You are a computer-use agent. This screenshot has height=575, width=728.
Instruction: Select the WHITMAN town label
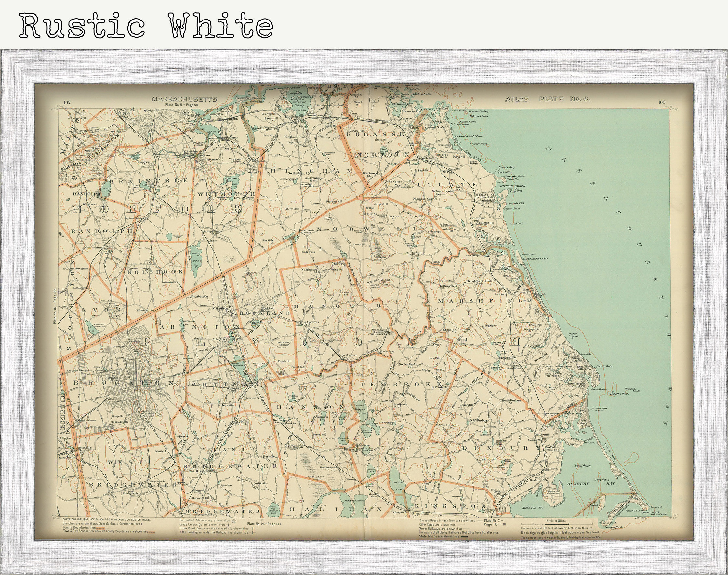tap(225, 384)
